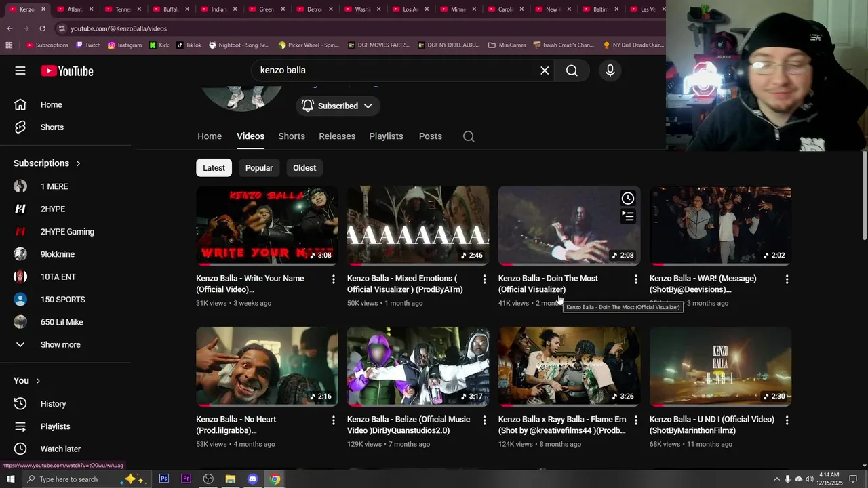Image resolution: width=868 pixels, height=488 pixels.
Task: Add Doin The Most to queue
Action: (628, 217)
